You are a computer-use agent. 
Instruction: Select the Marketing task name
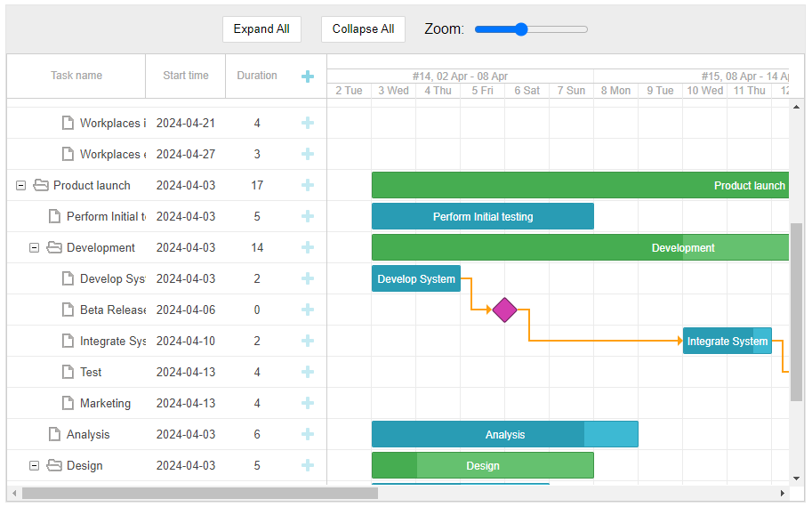[x=105, y=403]
